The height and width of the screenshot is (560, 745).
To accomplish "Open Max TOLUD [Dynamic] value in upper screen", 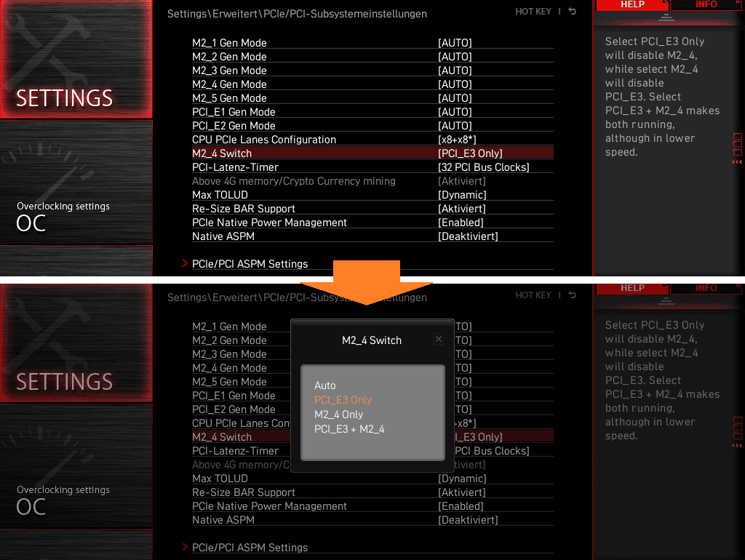I will [462, 195].
